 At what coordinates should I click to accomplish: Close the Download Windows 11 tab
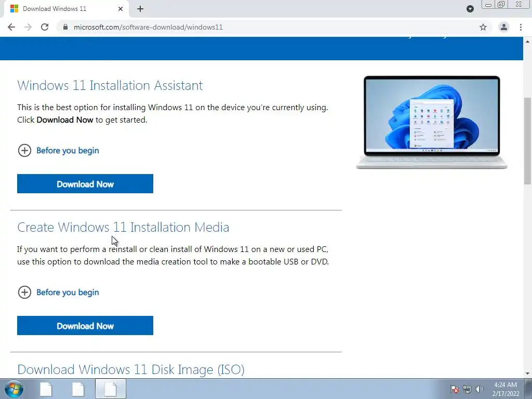click(121, 9)
